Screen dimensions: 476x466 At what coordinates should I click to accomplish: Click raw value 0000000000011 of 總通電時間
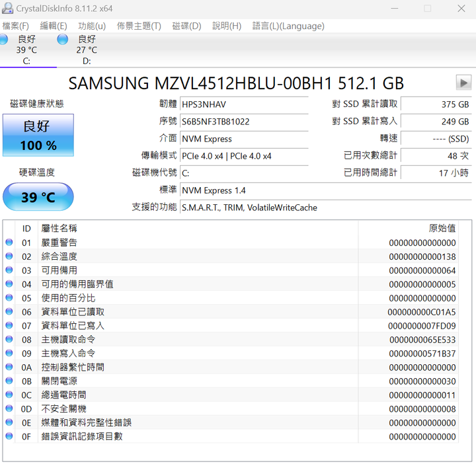click(x=422, y=395)
